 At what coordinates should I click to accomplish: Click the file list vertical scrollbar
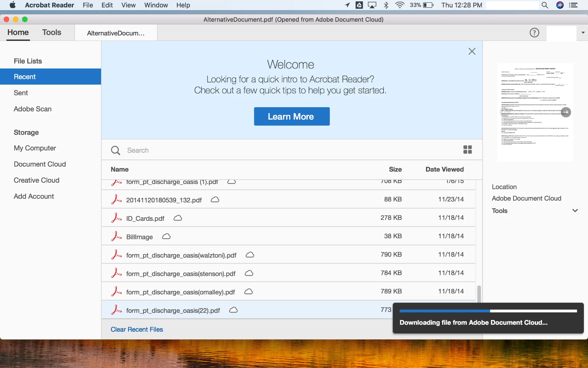[x=479, y=294]
